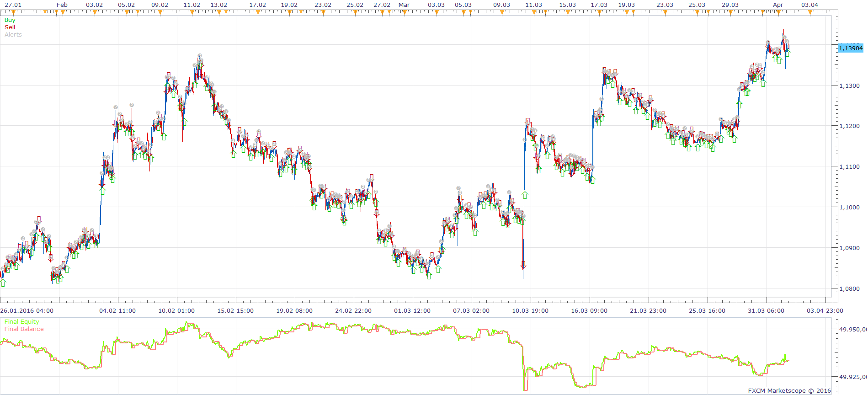Click the orange marker under 11.02
This screenshot has height=395, width=868.
pyautogui.click(x=192, y=12)
